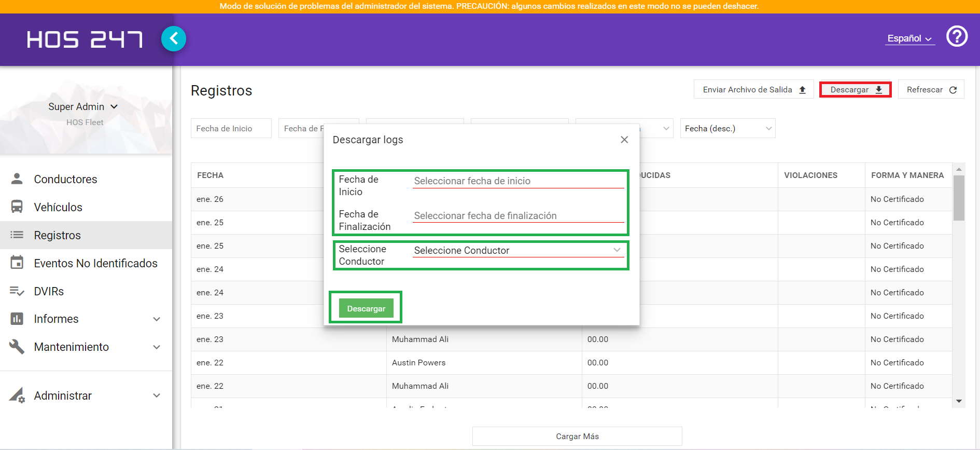The image size is (980, 450).
Task: Close the Descargar logs dialog
Action: [624, 140]
